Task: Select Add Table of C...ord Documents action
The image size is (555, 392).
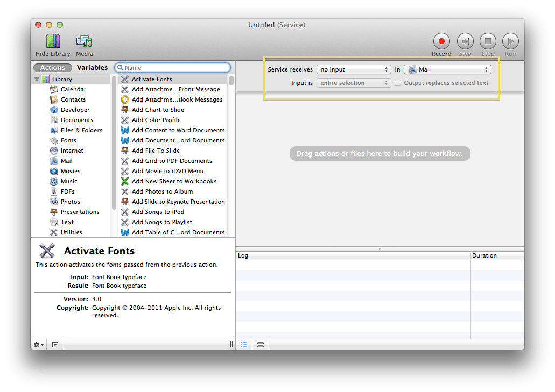Action: (173, 233)
